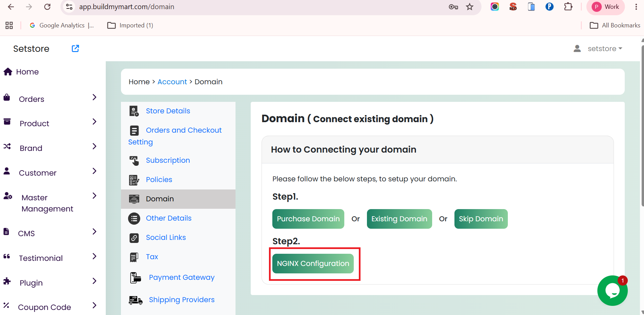
Task: Click the page vertical scrollbar
Action: point(642,126)
